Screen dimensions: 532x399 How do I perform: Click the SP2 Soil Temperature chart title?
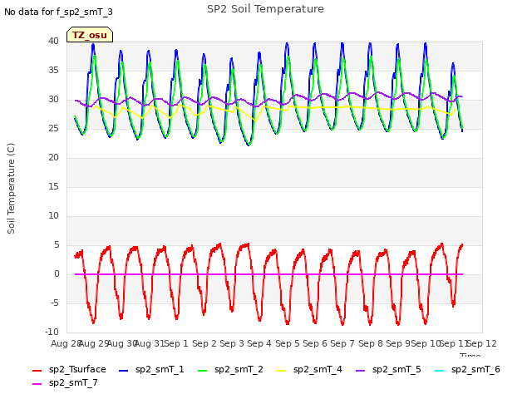coord(266,9)
